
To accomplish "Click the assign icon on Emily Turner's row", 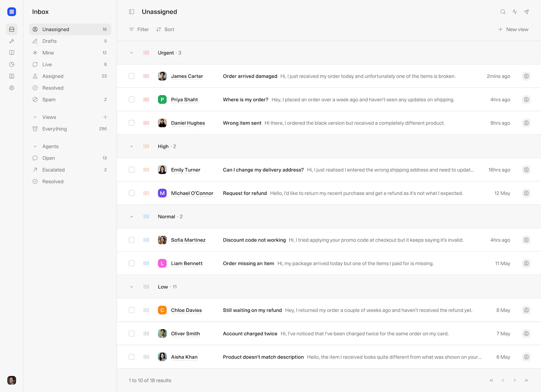I will point(526,170).
